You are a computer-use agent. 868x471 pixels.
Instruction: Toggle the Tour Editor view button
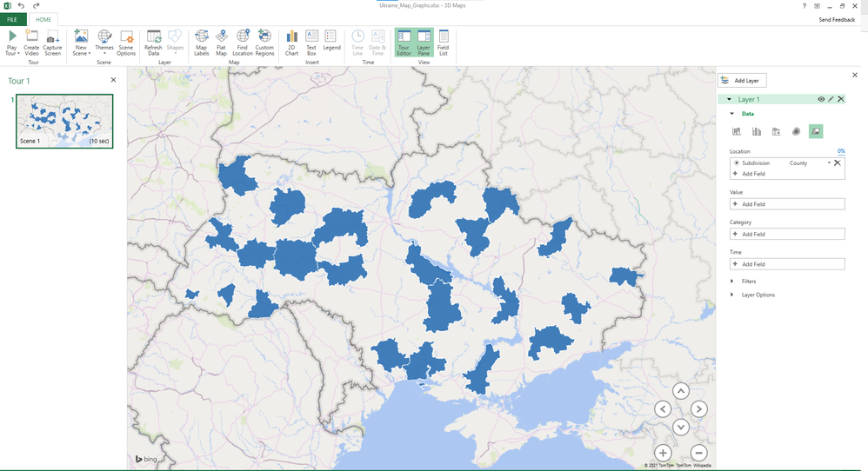coord(404,42)
